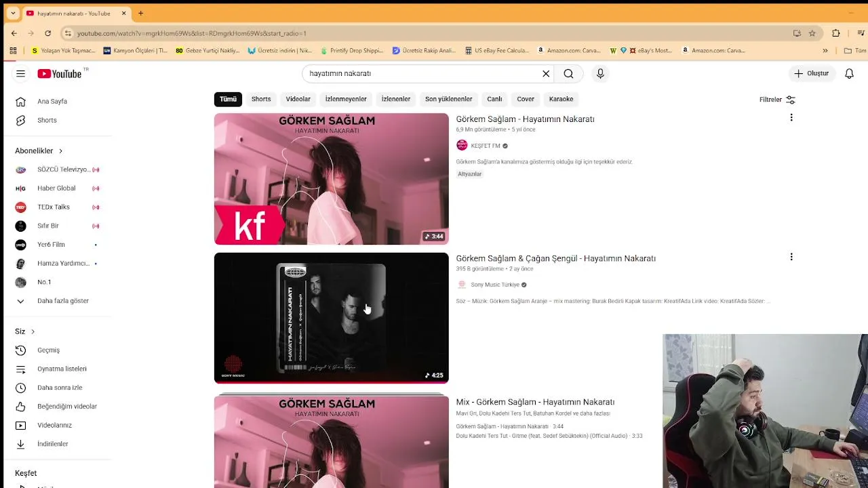
Task: Start voice search with the microphone icon
Action: [x=600, y=73]
